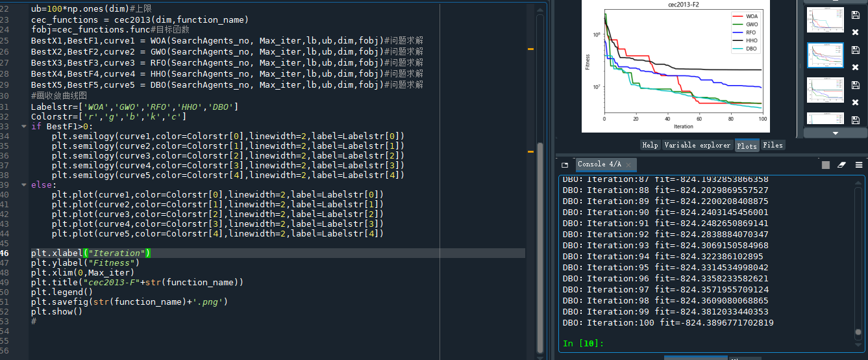Clear console output with the eraser icon
This screenshot has width=868, height=360.
point(842,165)
